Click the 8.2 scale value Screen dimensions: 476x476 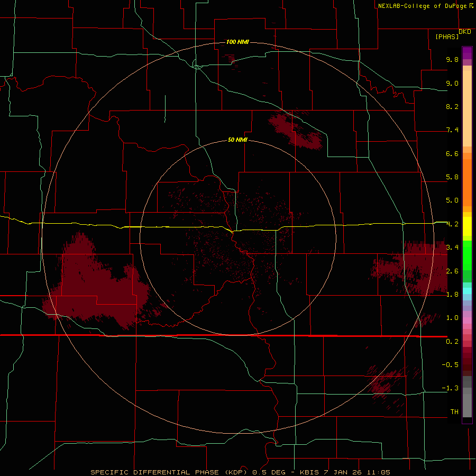(x=452, y=106)
